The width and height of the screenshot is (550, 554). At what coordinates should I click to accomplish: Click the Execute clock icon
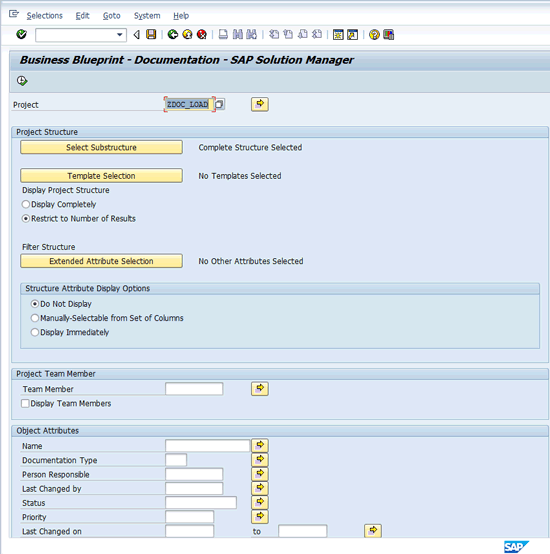[22, 81]
